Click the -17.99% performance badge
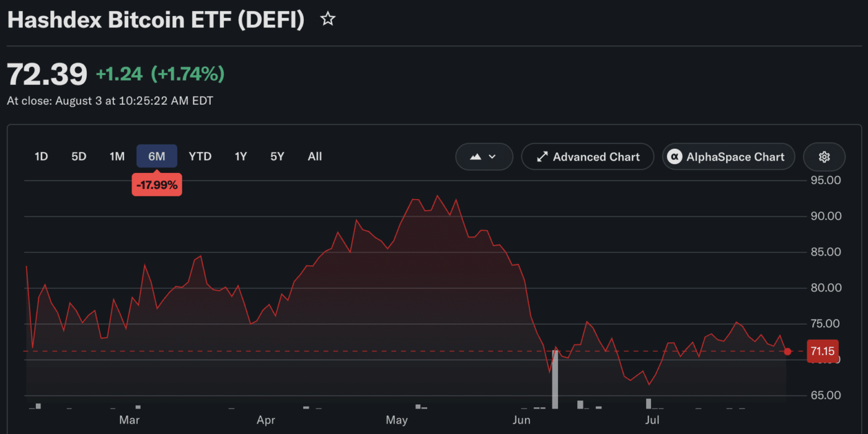Image resolution: width=868 pixels, height=434 pixels. coord(157,185)
